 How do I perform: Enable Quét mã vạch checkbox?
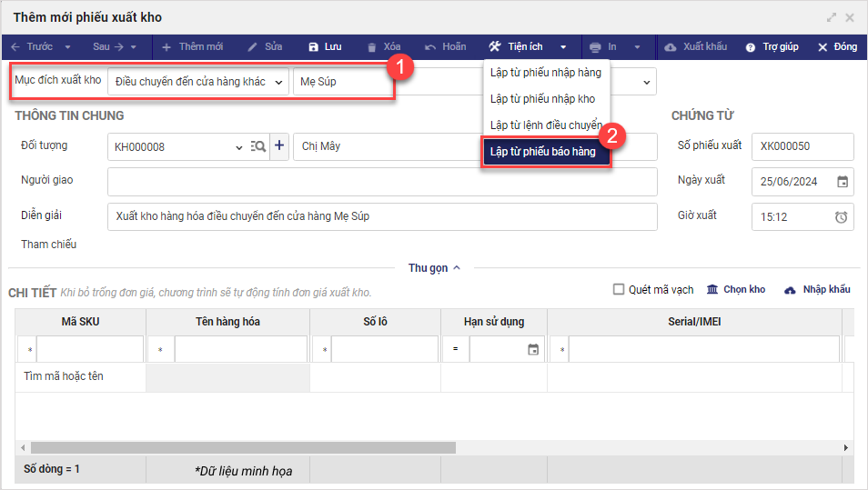(x=619, y=289)
